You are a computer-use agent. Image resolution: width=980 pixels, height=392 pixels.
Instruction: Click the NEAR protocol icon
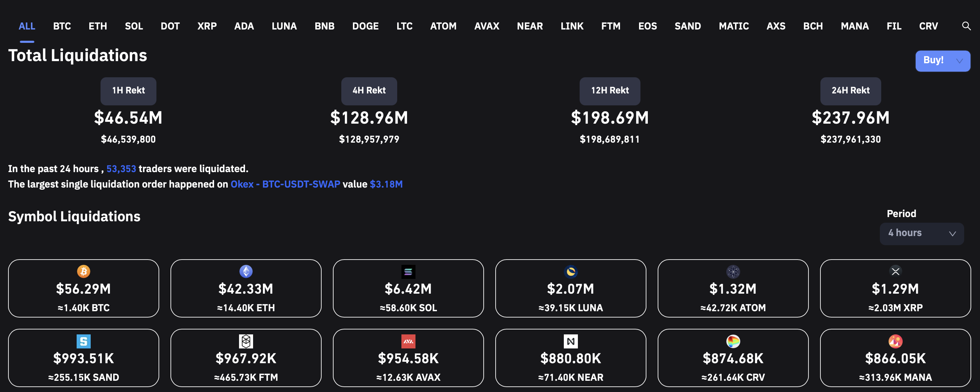pos(570,341)
